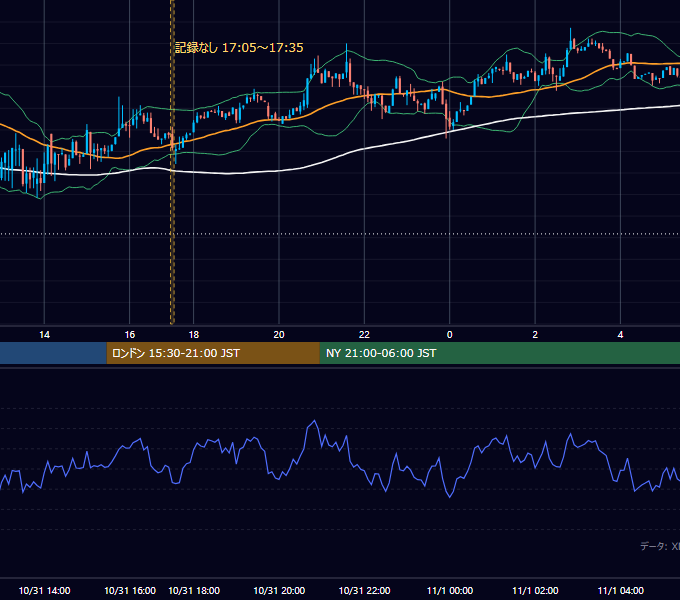The width and height of the screenshot is (680, 600).
Task: Click the '10/31 20:00' date label
Action: pos(279,590)
